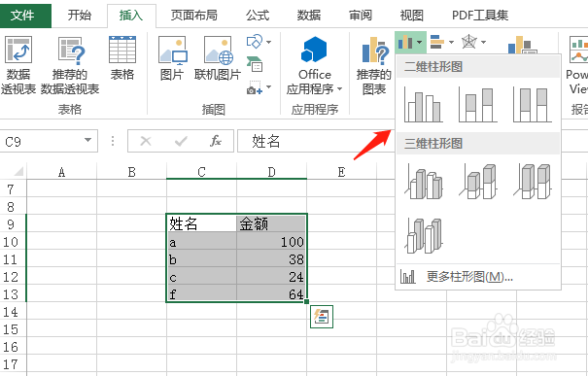Image resolution: width=588 pixels, height=376 pixels.
Task: Click the radar chart insert icon
Action: tap(469, 42)
